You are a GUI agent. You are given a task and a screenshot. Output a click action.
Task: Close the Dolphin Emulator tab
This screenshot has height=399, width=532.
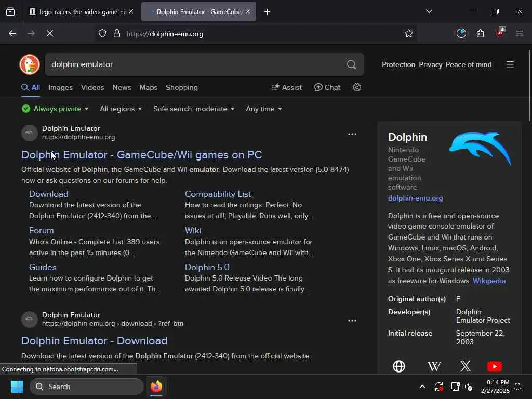point(248,11)
